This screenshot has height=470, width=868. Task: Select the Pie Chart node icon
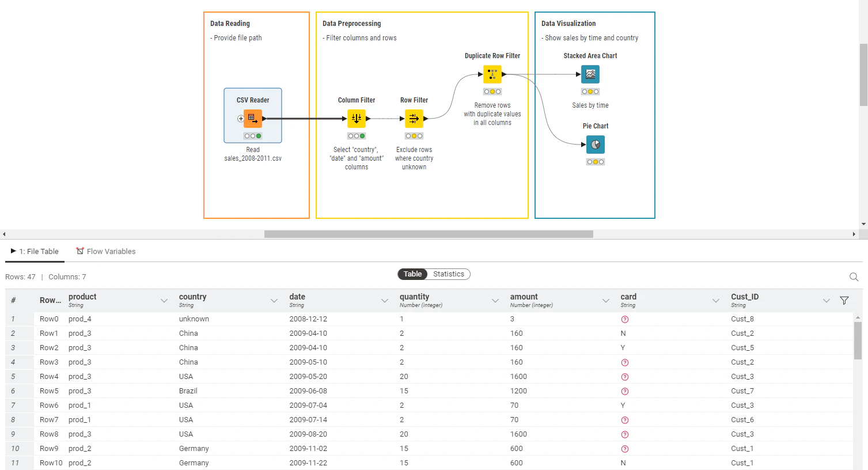[595, 145]
